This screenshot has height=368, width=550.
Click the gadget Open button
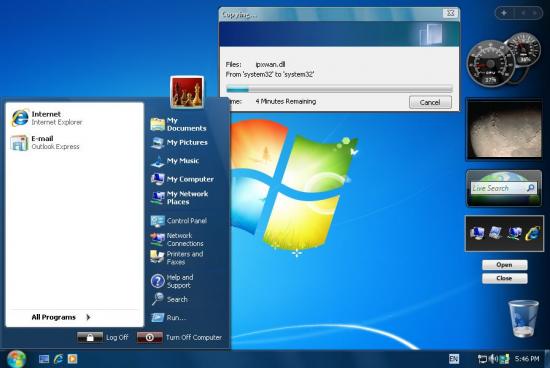(504, 265)
